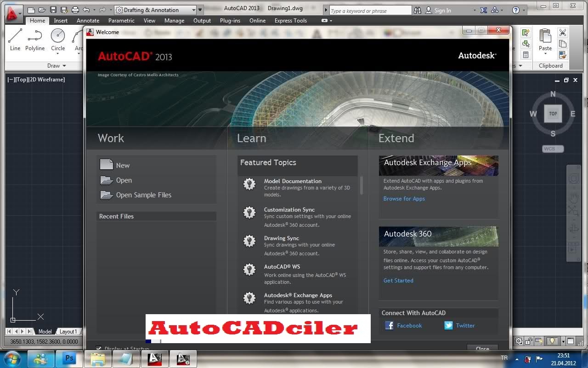This screenshot has height=368, width=588.
Task: Click the Paste icon in Clipboard panel
Action: point(545,35)
